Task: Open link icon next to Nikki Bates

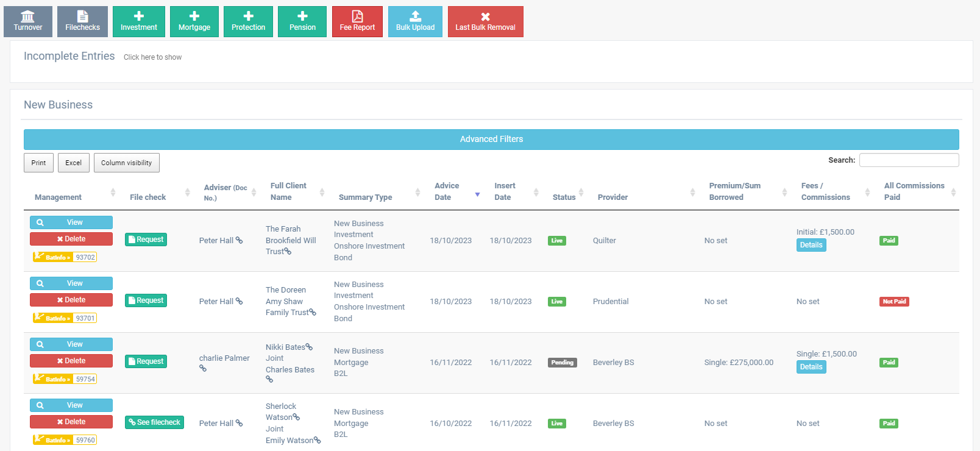Action: tap(309, 347)
